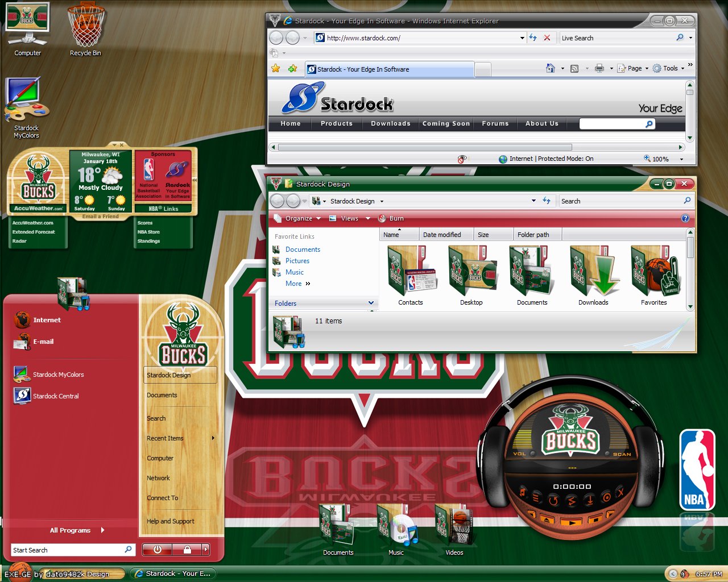
Task: Open the address bar dropdown in Internet Explorer
Action: click(522, 38)
